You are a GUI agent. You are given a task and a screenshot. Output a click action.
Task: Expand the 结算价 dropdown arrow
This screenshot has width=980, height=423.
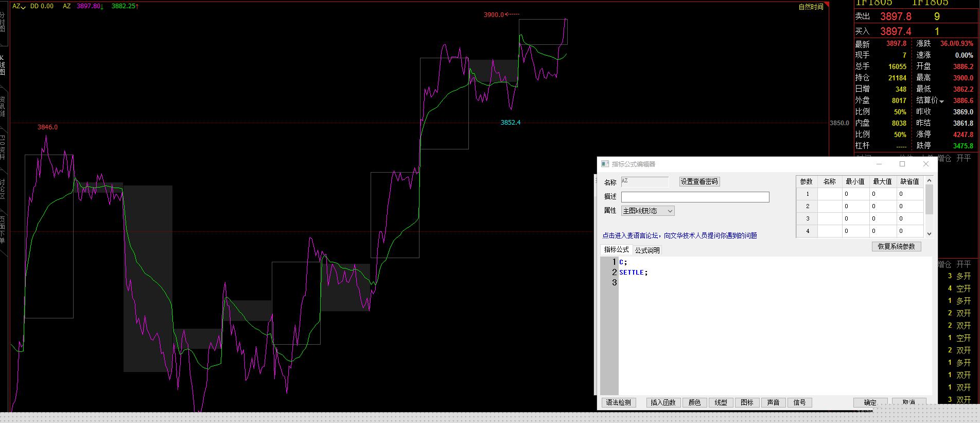coord(941,101)
